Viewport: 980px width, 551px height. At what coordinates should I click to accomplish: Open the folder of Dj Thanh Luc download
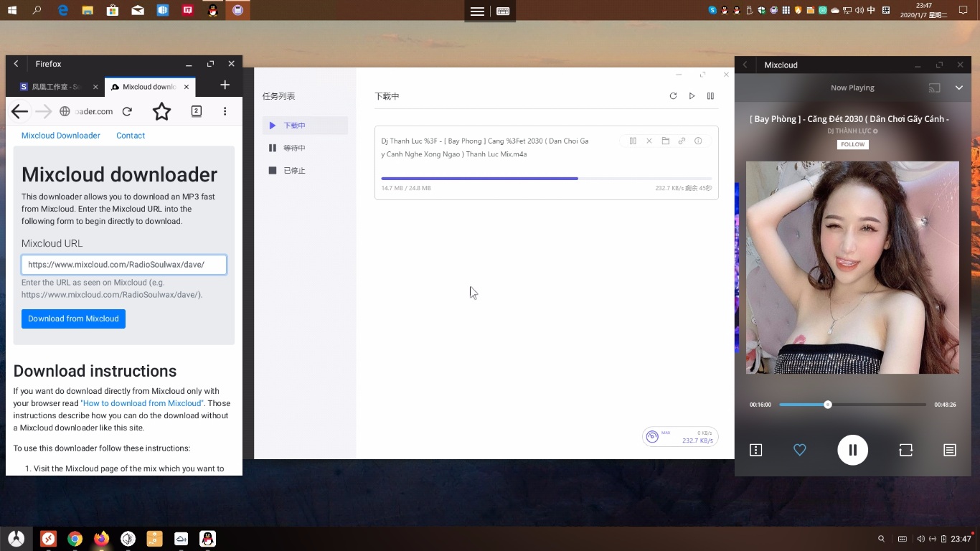(666, 141)
